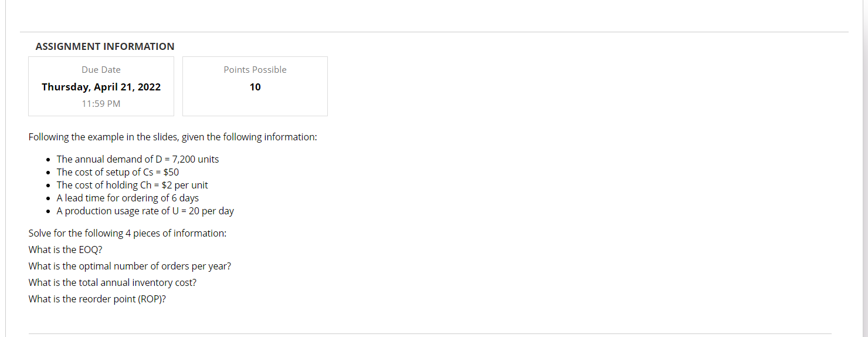
Task: Click the vertical scrollbar on the right edge
Action: (x=865, y=168)
